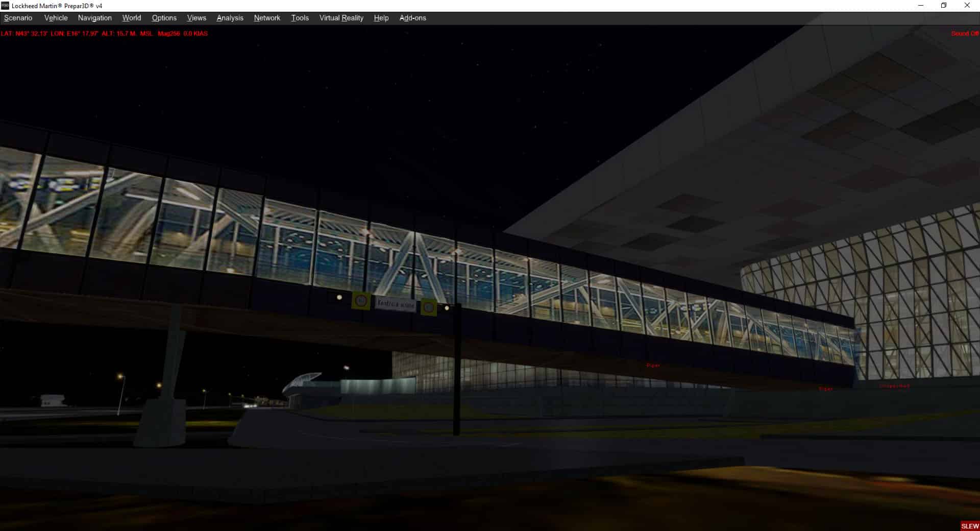Click the Prepar3D app icon in title bar
This screenshot has height=531, width=980.
5,6
